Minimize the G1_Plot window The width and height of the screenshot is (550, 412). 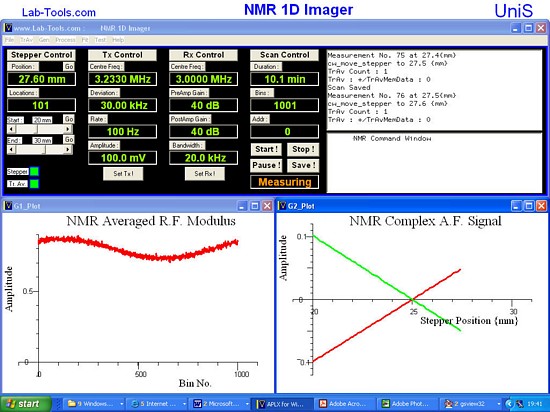point(242,206)
